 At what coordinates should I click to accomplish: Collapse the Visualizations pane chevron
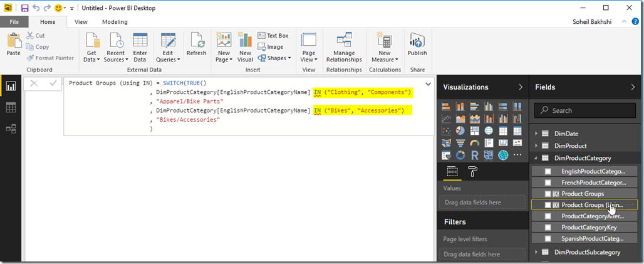tap(521, 87)
